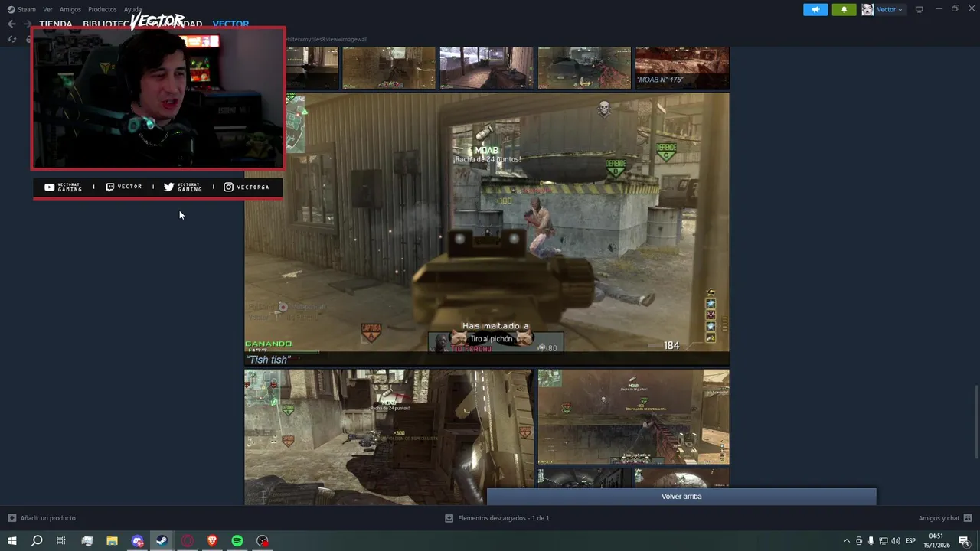The width and height of the screenshot is (980, 551).
Task: Open the Ver menu
Action: pyautogui.click(x=48, y=9)
